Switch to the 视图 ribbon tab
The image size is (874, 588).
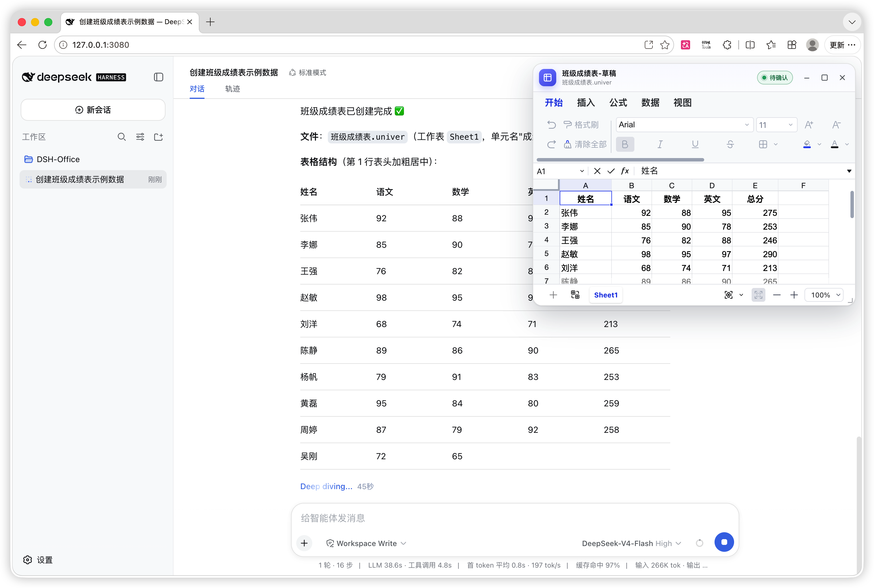click(x=682, y=102)
